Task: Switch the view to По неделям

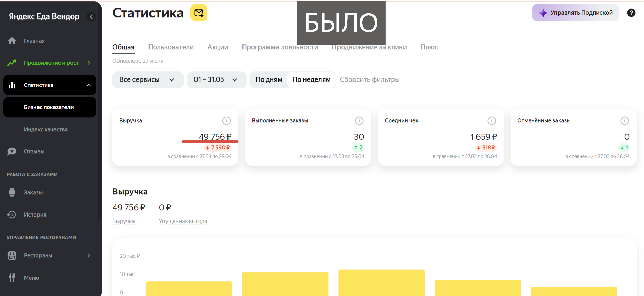Action: click(312, 79)
